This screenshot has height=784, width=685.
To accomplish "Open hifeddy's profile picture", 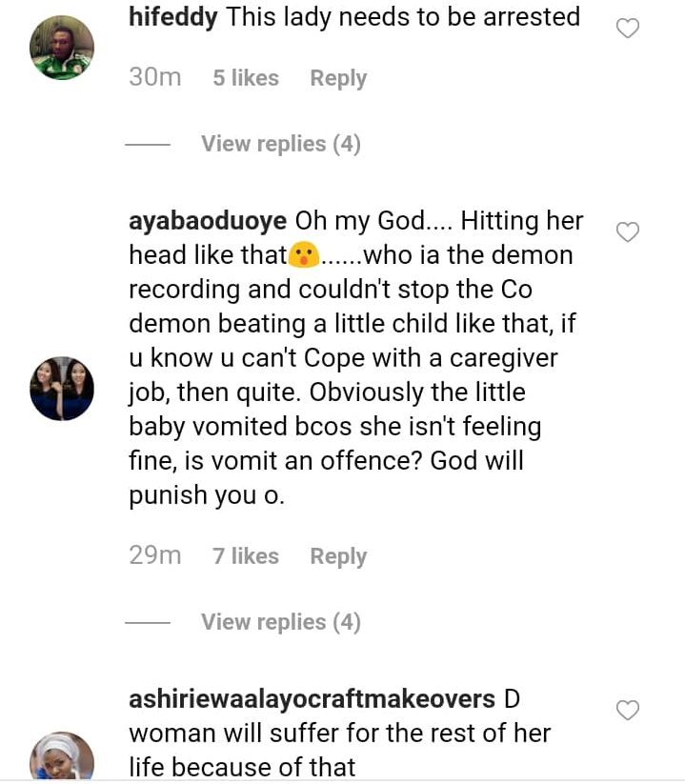I will (62, 48).
